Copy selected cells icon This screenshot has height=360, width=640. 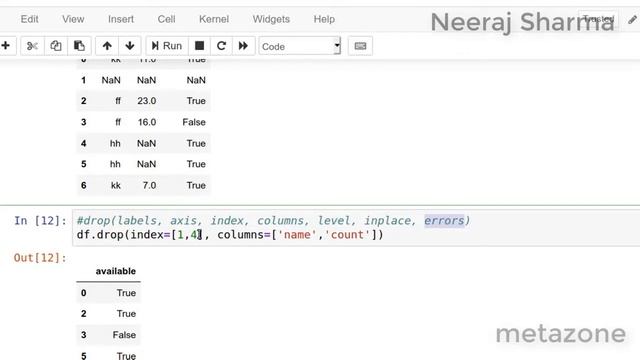(56, 46)
